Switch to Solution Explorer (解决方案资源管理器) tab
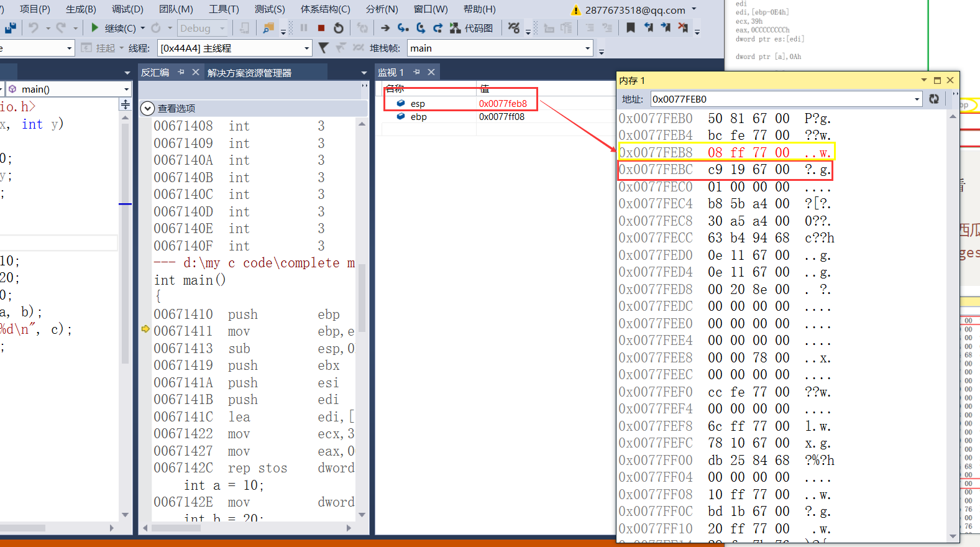980x547 pixels. click(x=249, y=73)
